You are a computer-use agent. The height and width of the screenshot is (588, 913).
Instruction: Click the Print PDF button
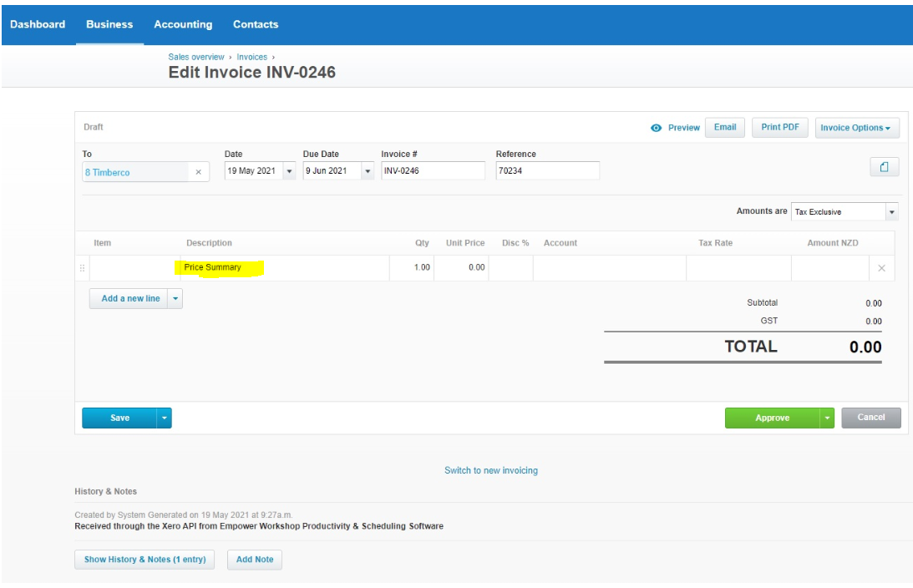click(x=780, y=127)
